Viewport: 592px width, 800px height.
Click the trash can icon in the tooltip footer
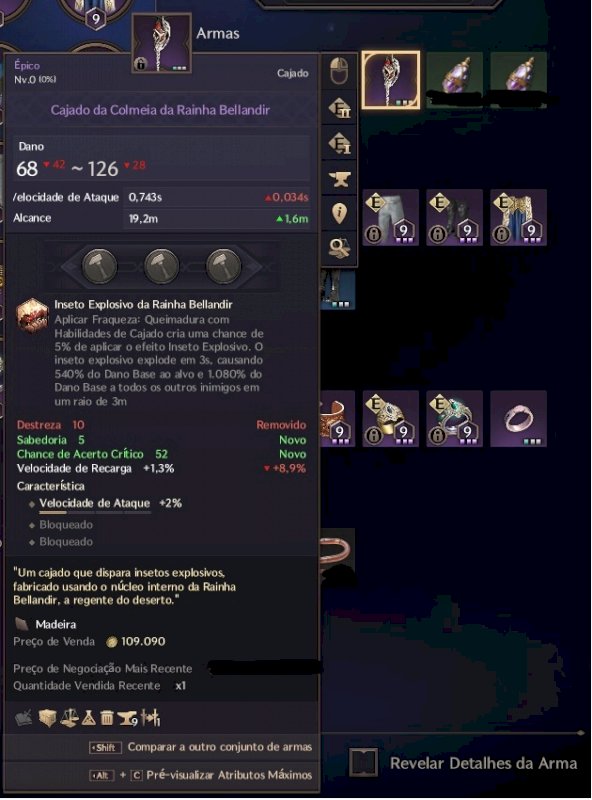(107, 718)
